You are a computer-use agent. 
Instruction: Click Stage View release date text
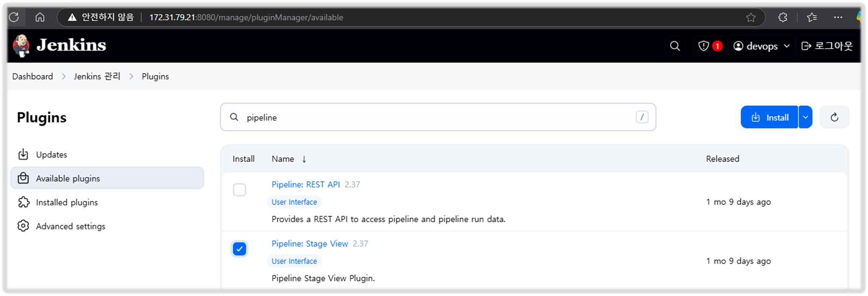pos(738,261)
